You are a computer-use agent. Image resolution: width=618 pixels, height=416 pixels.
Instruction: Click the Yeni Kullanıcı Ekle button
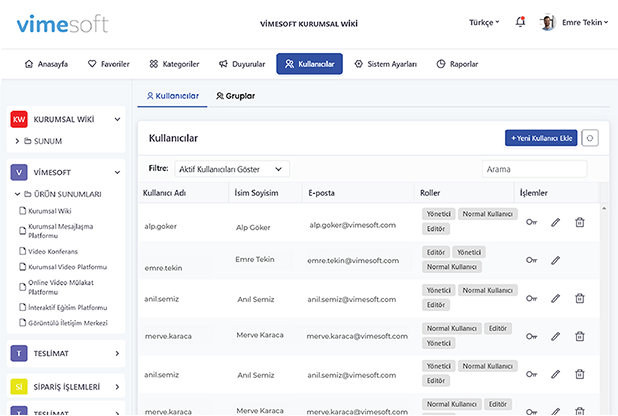click(540, 139)
